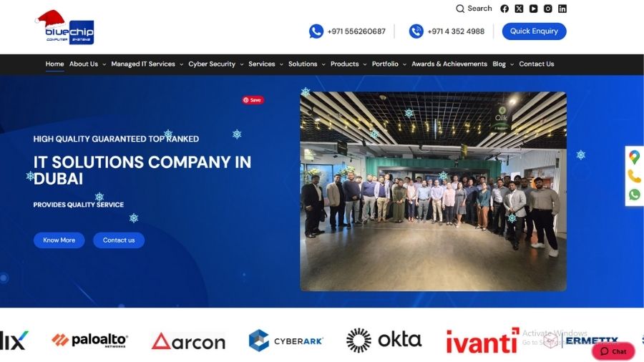This screenshot has height=362, width=644.
Task: Open the YouTube social icon
Action: (534, 9)
